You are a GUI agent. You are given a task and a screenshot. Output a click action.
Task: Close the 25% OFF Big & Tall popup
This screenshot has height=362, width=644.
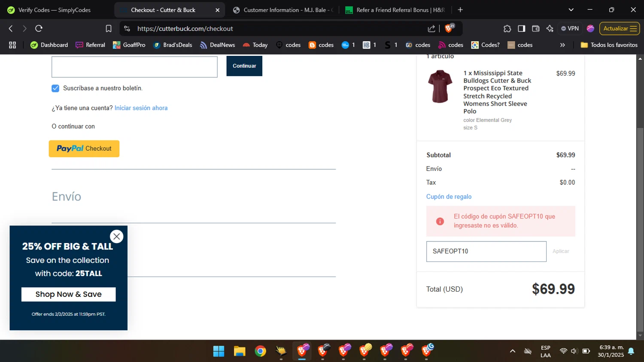point(116,237)
